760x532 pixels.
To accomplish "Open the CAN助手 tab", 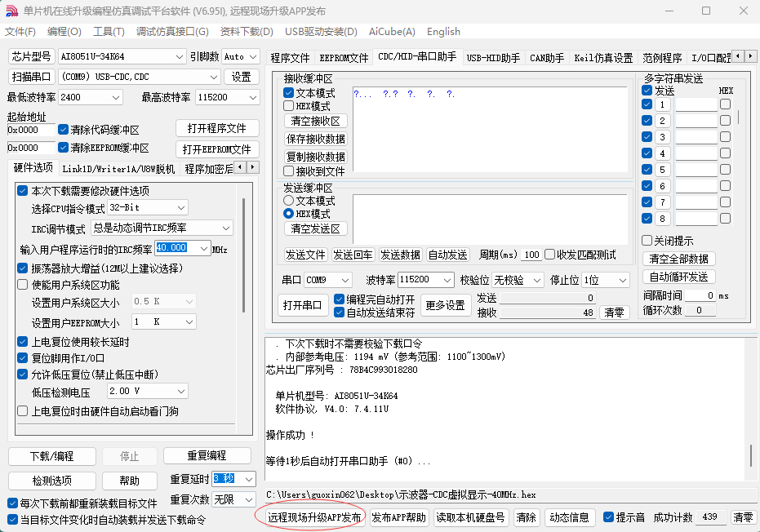I will [x=547, y=58].
